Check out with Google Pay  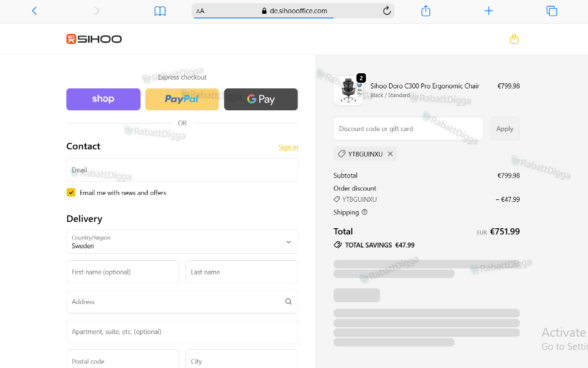[261, 99]
